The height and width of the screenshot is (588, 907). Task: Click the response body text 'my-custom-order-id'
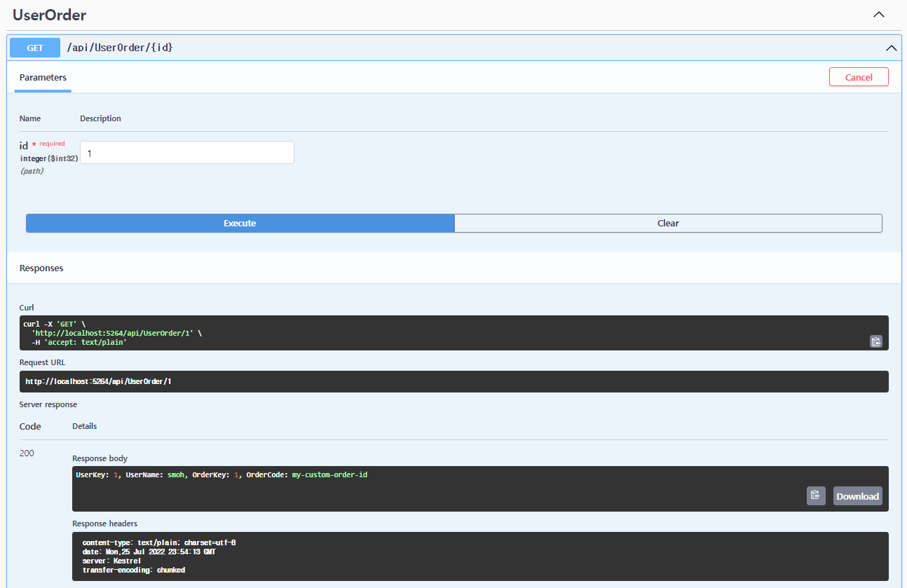329,474
